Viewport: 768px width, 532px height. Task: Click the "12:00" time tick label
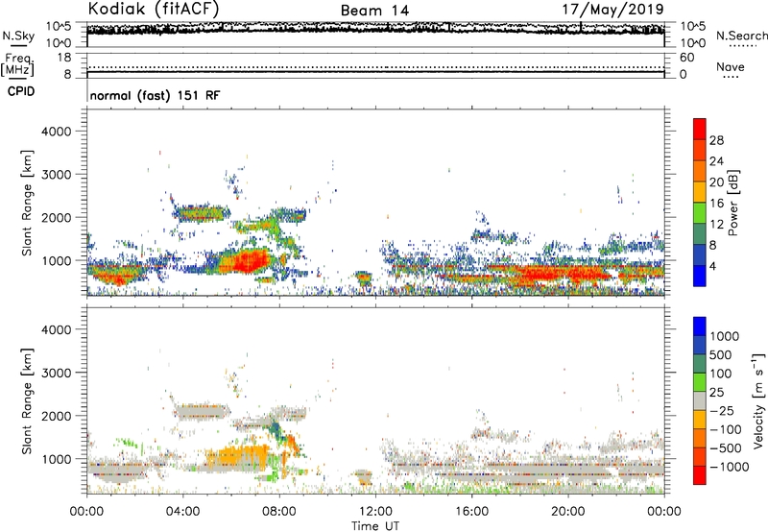[375, 512]
